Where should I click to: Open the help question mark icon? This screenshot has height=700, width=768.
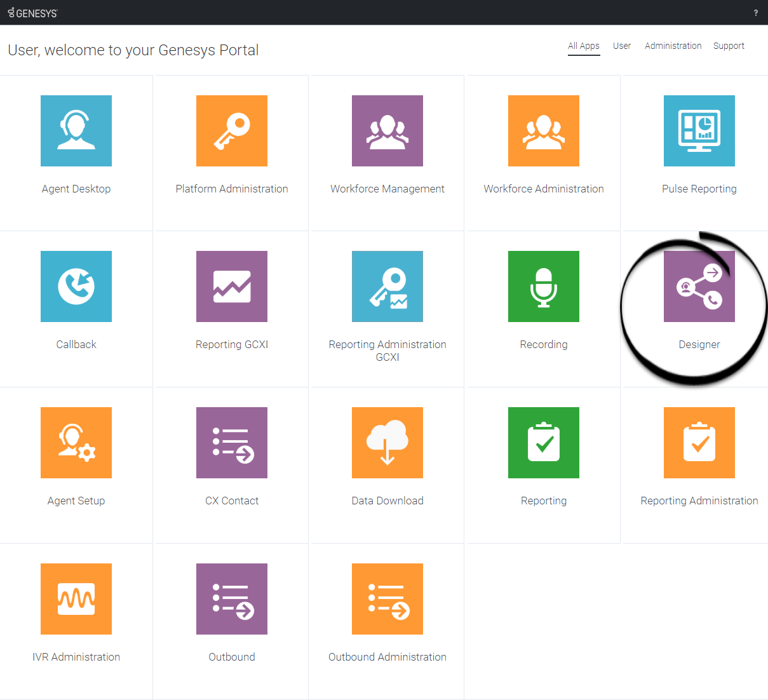click(756, 13)
